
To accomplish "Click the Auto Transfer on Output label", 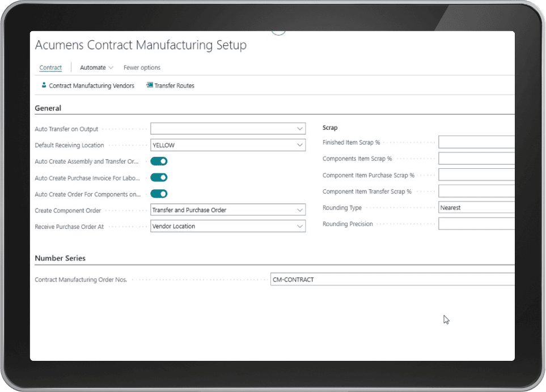I will pos(66,129).
